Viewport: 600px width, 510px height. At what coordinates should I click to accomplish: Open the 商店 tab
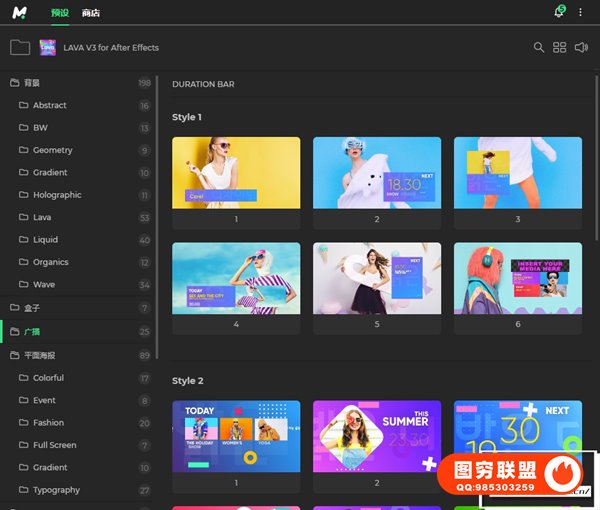tap(91, 12)
